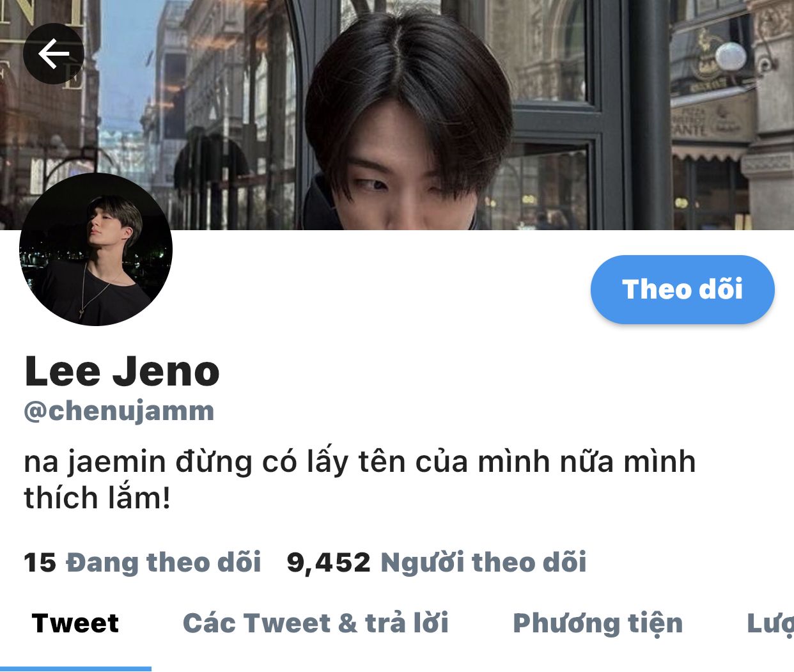This screenshot has height=672, width=794.
Task: Click the blue underline beneath Tweet tab
Action: 75,669
